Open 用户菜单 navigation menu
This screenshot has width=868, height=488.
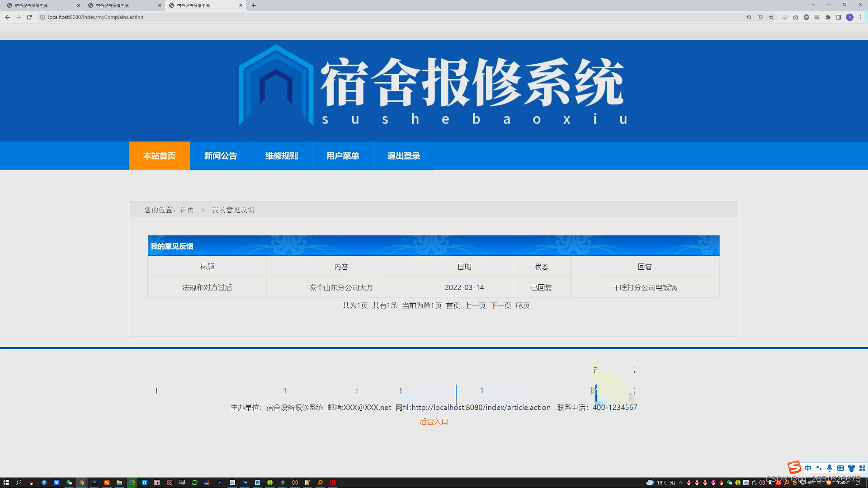coord(343,156)
